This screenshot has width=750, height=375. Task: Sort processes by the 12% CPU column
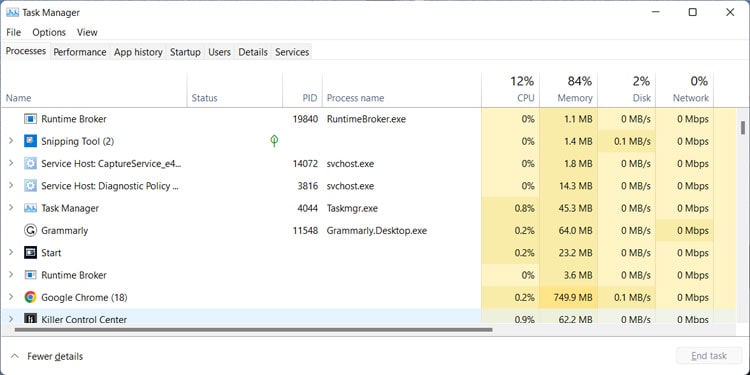click(510, 89)
